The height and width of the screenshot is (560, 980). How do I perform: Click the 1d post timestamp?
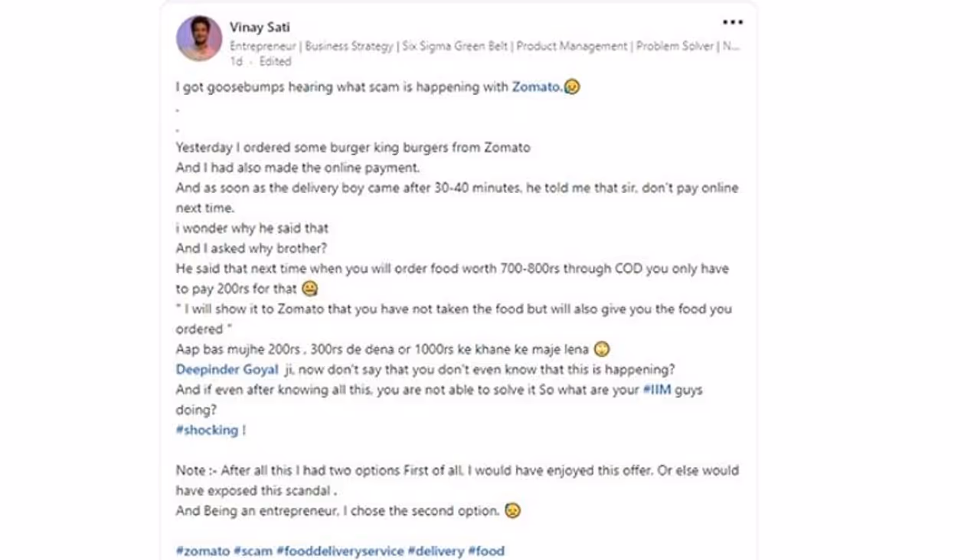point(237,61)
